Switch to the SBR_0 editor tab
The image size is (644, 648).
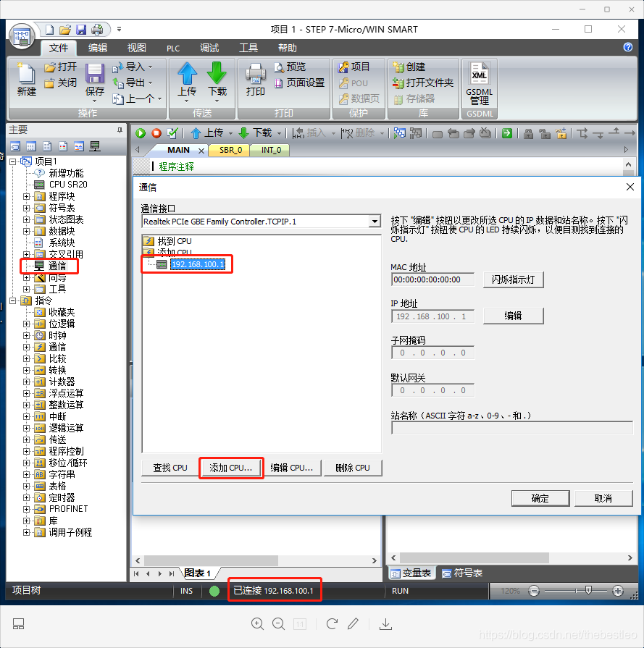pos(230,150)
